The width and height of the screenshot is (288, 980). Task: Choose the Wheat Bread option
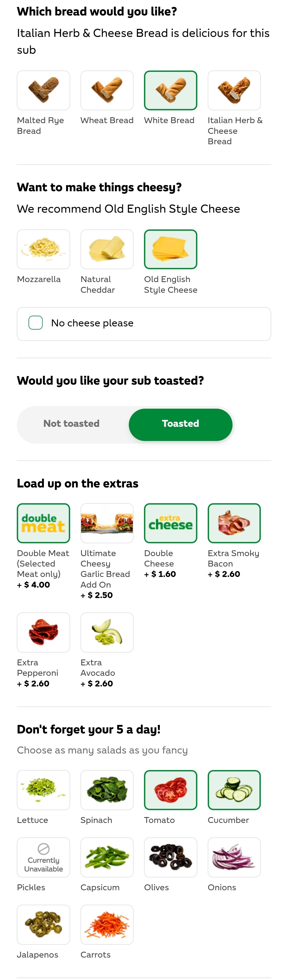[107, 90]
